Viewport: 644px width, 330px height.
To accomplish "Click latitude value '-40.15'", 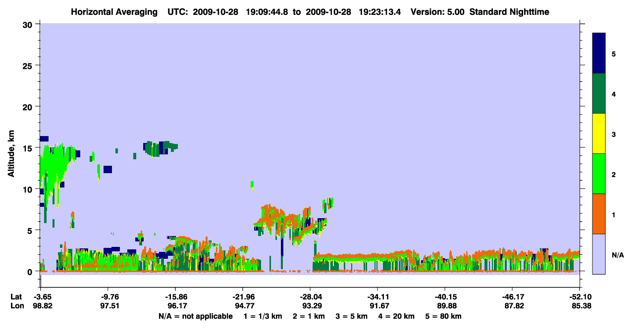I will click(x=445, y=297).
